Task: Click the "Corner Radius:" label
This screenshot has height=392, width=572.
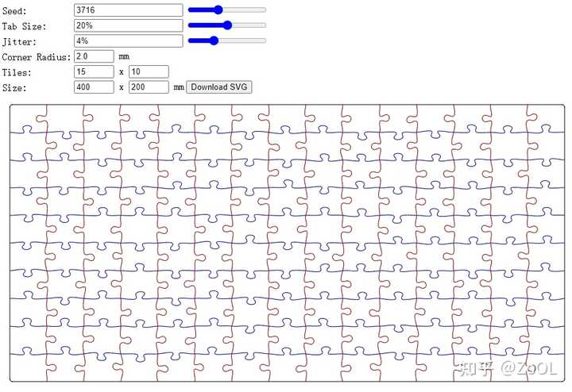Action: [36, 57]
